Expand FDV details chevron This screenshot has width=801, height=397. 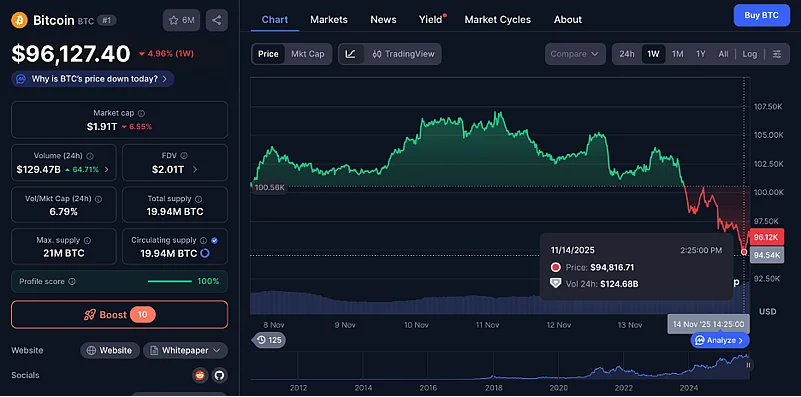click(195, 170)
